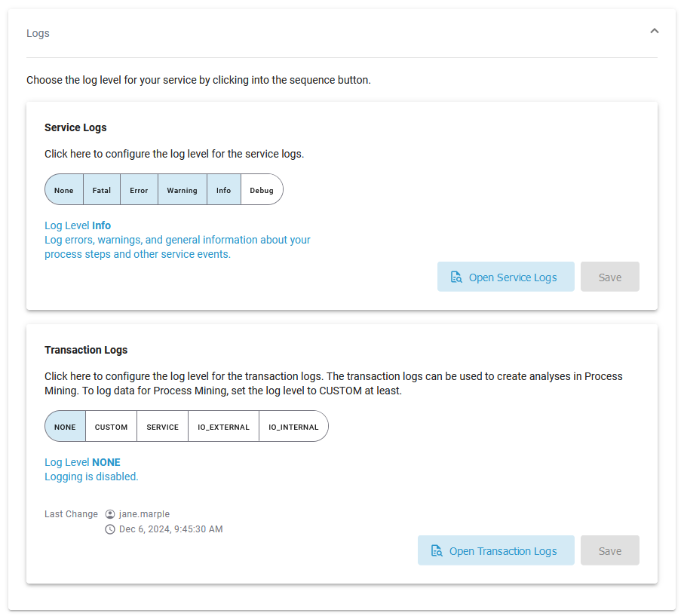Select NONE transaction log level
Viewport: 684px width, 616px height.
click(66, 427)
